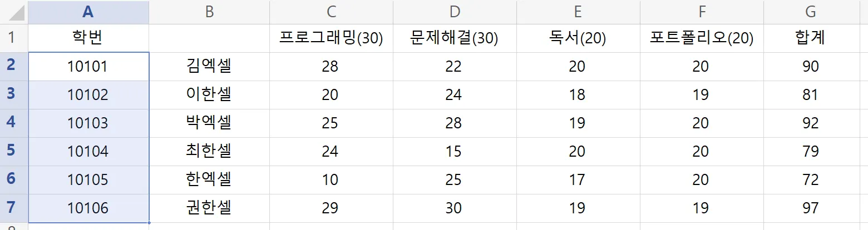Click student number cell 10104
The height and width of the screenshot is (230, 868).
coord(88,151)
